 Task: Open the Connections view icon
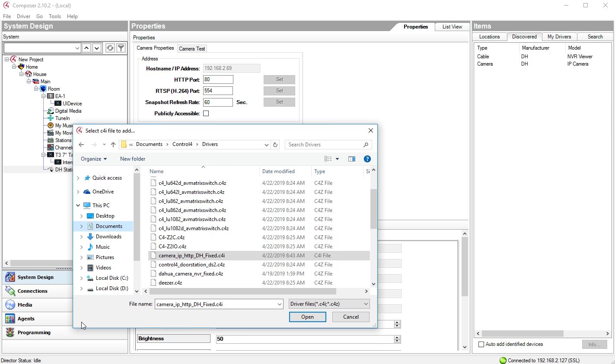pos(10,291)
